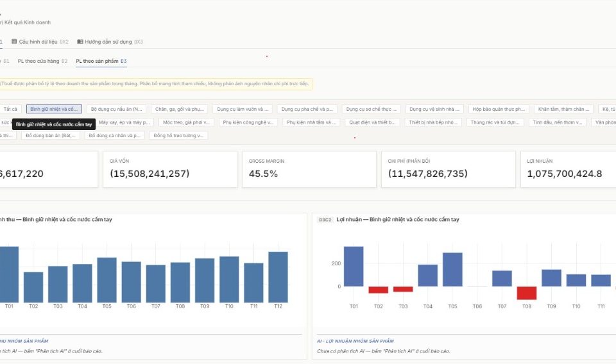Select the PL theo sản phẩm tab
Viewport: 616px width, 364px height.
pyautogui.click(x=101, y=61)
